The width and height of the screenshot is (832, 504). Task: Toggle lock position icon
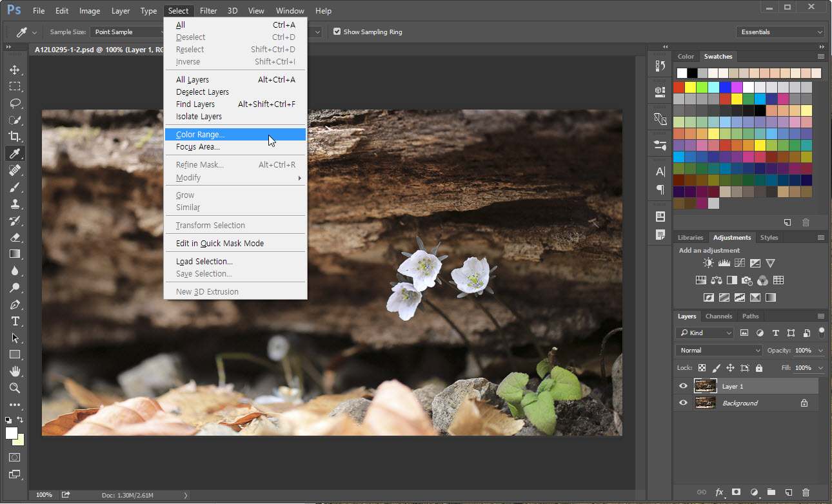730,368
